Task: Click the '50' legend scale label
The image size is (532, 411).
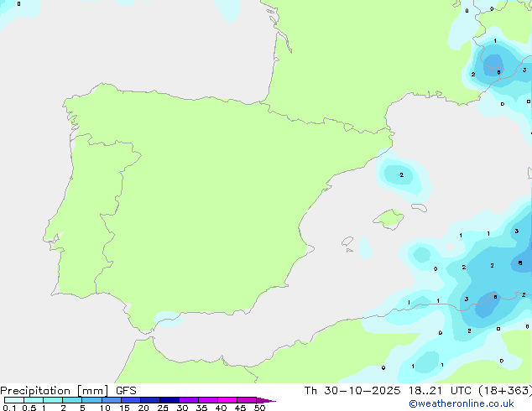Action: pyautogui.click(x=259, y=408)
